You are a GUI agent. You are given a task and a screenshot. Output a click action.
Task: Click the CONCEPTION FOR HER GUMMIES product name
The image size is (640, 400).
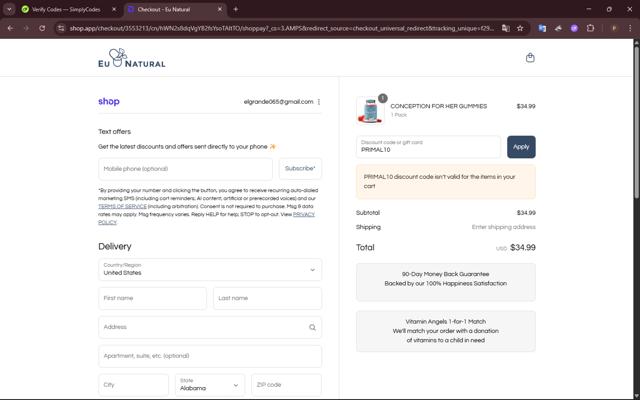(438, 106)
